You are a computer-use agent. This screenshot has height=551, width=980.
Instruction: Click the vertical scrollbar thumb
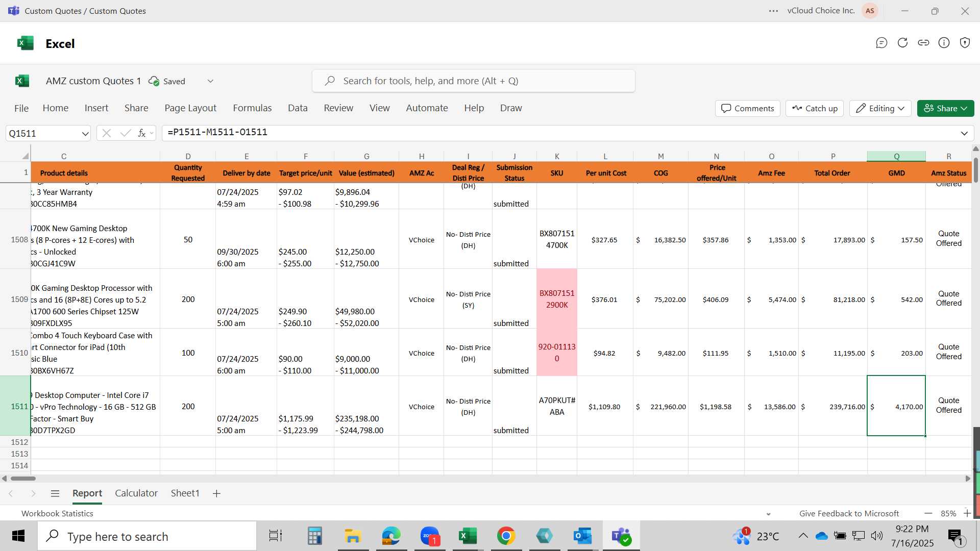tap(976, 170)
